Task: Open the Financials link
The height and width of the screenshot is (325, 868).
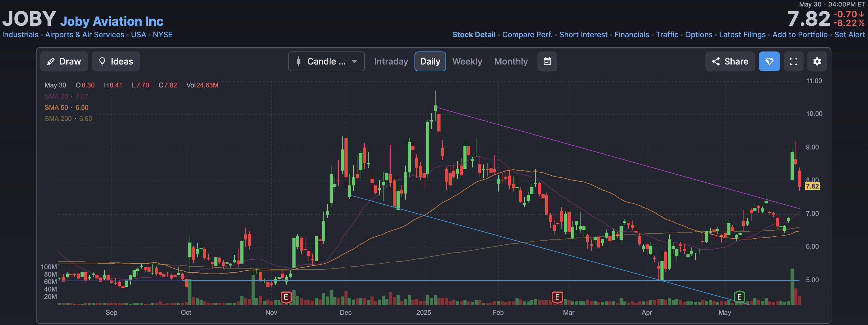Action: (x=631, y=35)
